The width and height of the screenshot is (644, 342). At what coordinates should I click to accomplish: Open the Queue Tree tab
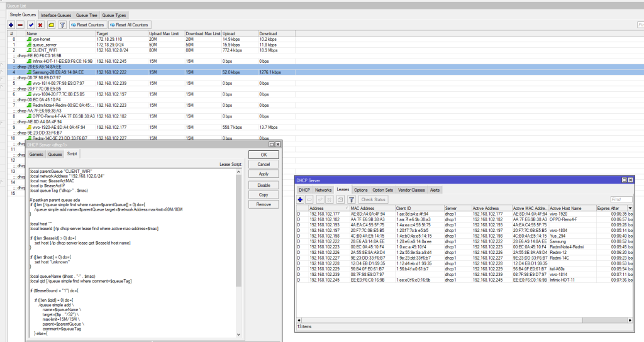pos(86,15)
